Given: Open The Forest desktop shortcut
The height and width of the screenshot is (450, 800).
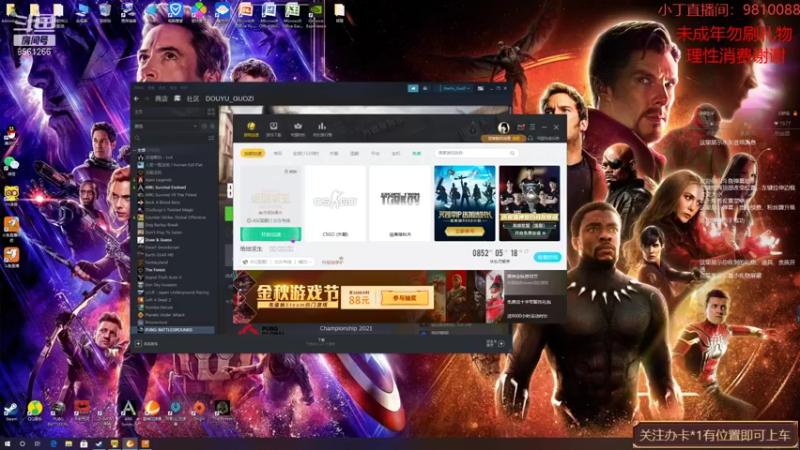Looking at the screenshot, I should click(222, 411).
